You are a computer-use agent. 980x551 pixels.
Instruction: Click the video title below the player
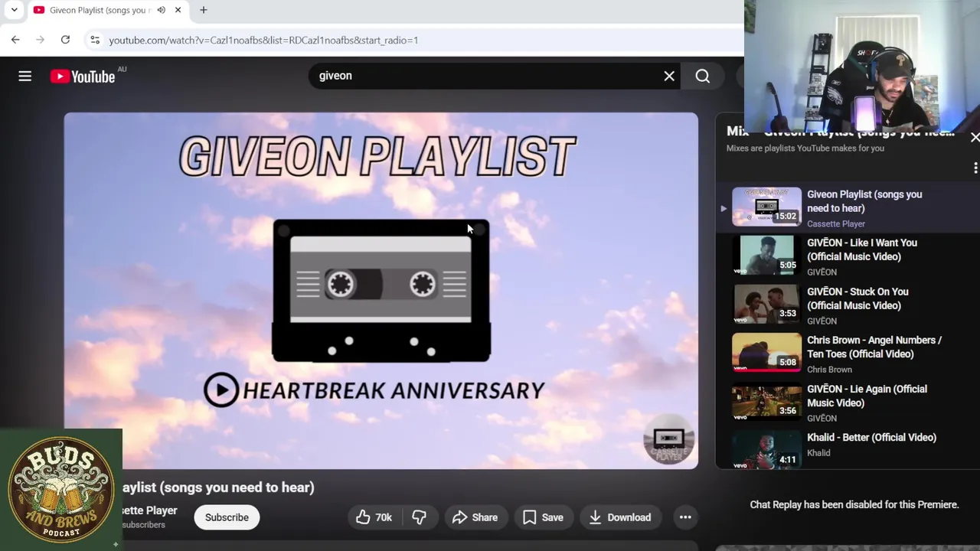(x=218, y=487)
